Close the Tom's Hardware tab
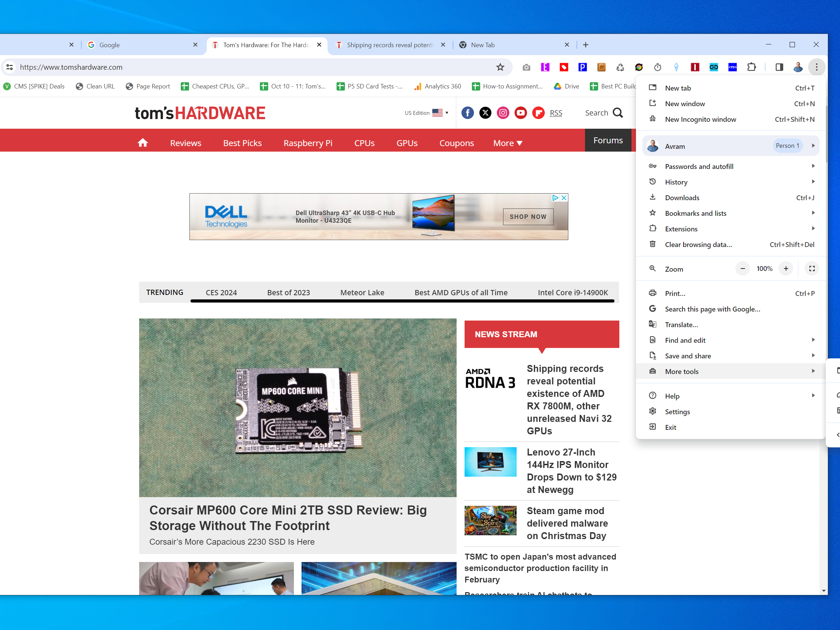This screenshot has height=630, width=840. pyautogui.click(x=319, y=45)
